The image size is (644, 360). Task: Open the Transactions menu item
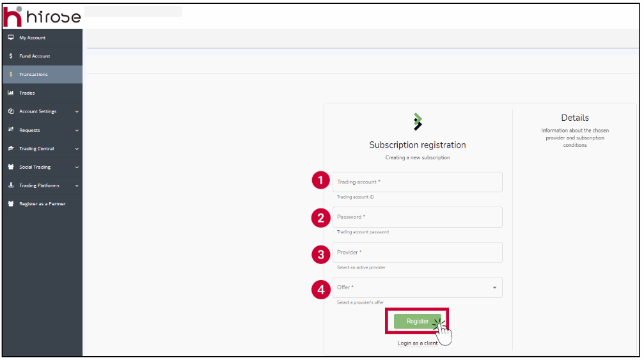tap(33, 75)
